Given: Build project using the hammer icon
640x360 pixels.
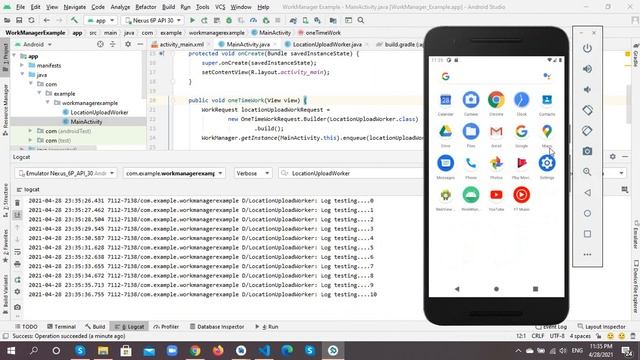Looking at the screenshot, I should click(74, 20).
